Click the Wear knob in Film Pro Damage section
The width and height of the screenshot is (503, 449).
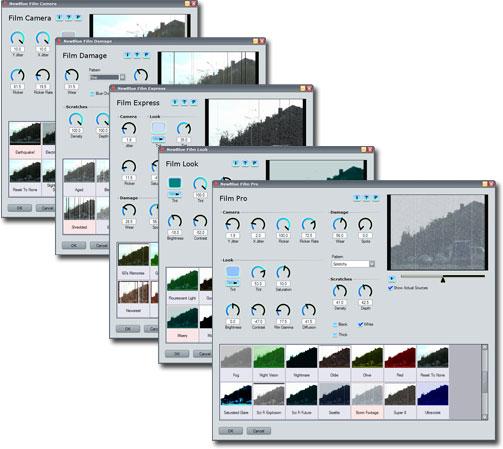tap(340, 225)
